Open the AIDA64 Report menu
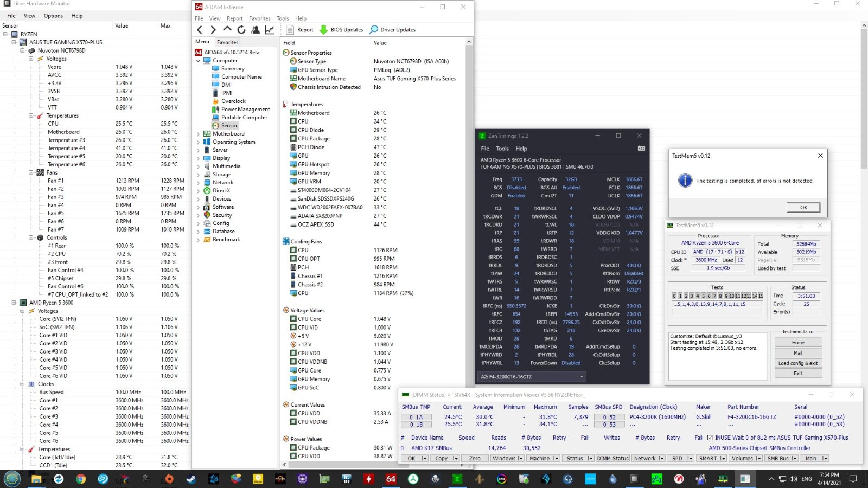This screenshot has height=488, width=868. click(235, 18)
